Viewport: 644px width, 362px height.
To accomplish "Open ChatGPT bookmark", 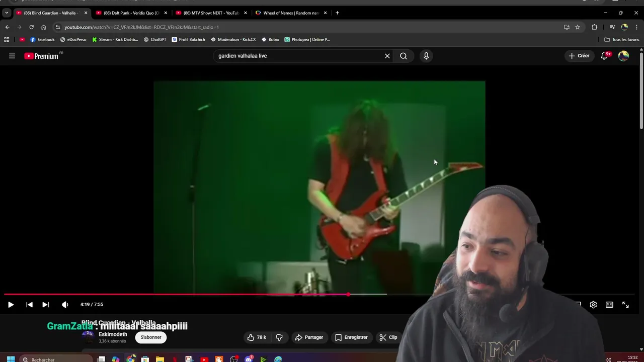I will point(154,39).
